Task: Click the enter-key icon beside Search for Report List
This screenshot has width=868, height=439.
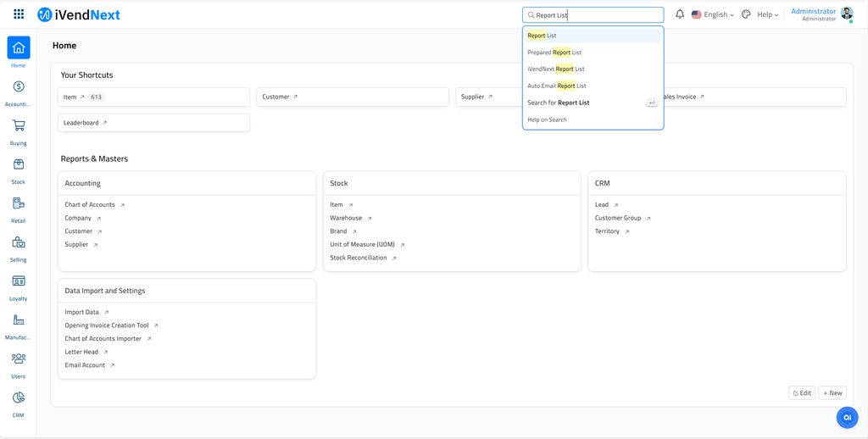Action: (x=652, y=103)
